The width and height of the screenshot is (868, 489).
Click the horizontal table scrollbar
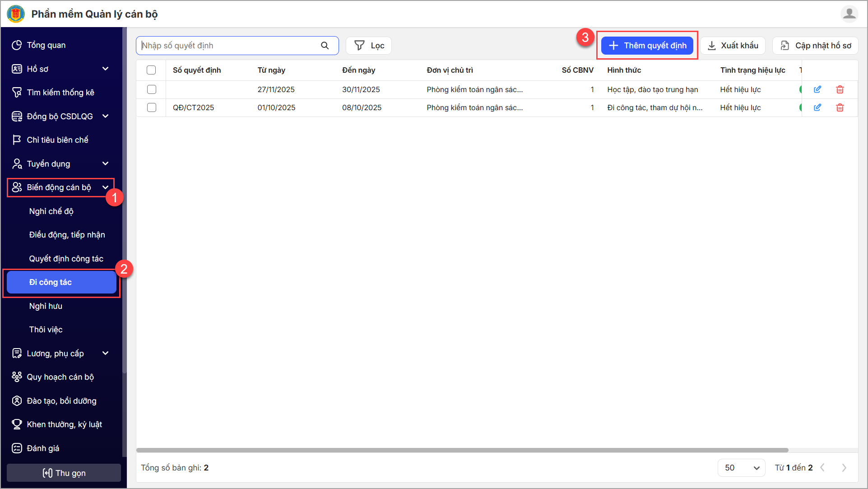coord(462,450)
